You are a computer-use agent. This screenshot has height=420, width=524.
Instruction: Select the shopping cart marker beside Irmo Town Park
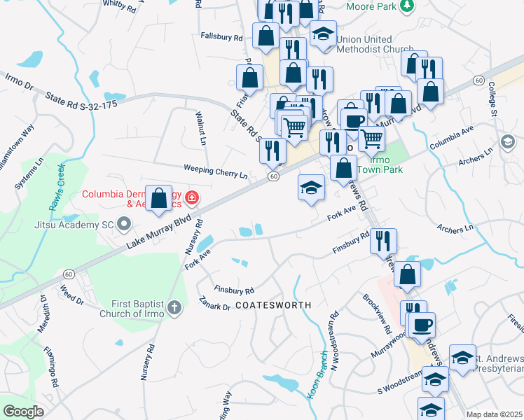[x=371, y=141]
